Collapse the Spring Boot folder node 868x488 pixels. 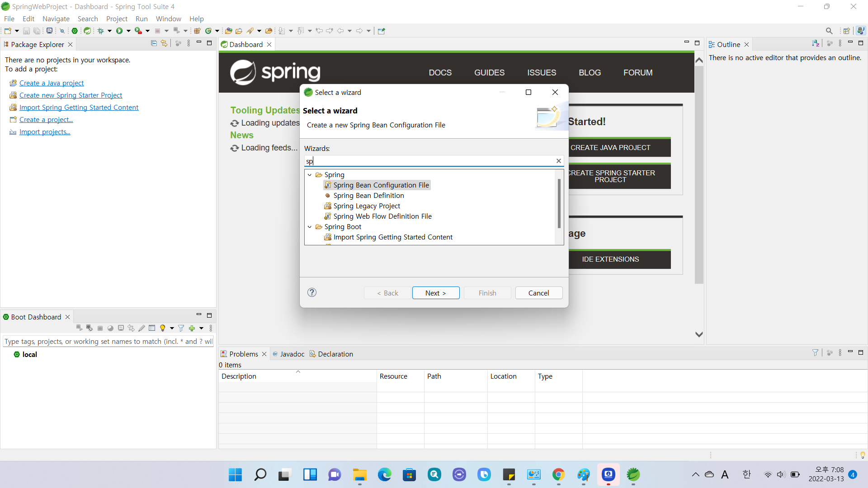tap(310, 227)
